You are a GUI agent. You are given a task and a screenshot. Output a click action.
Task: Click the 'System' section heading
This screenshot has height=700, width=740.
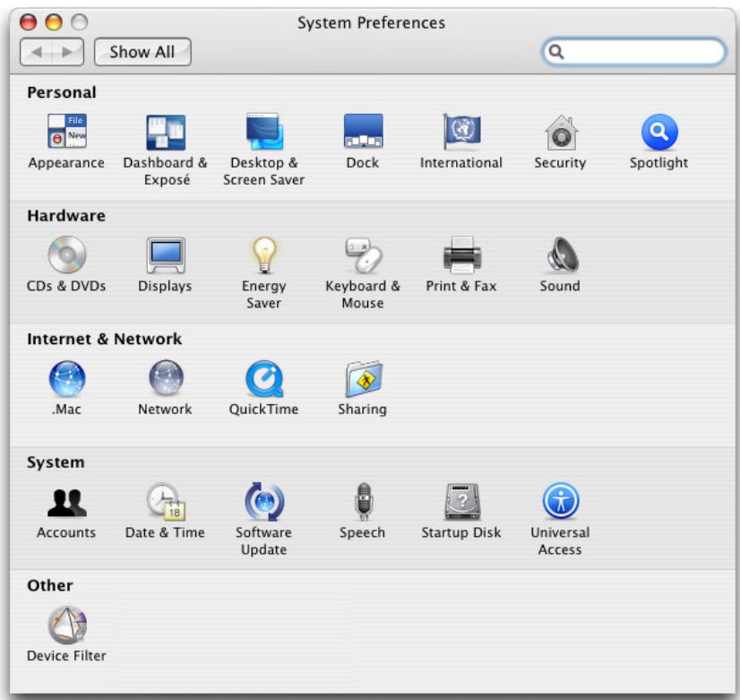click(x=56, y=462)
